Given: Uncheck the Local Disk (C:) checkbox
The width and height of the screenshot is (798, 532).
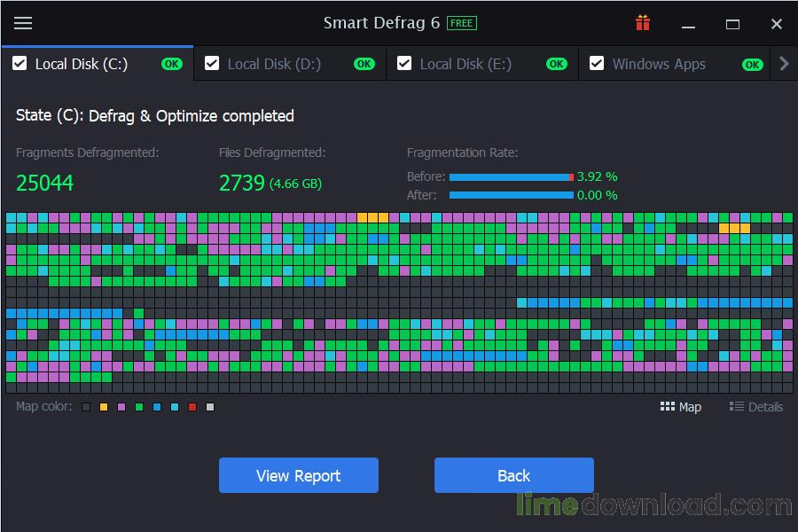Looking at the screenshot, I should (x=20, y=63).
